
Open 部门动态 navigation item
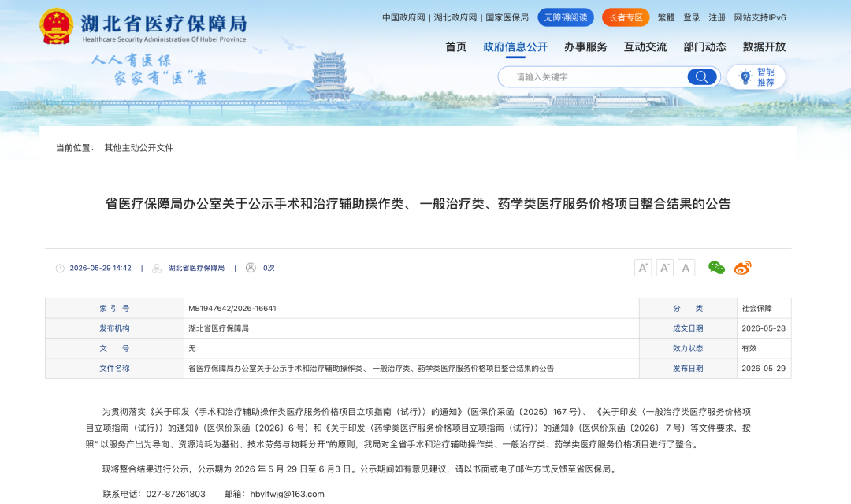[705, 46]
